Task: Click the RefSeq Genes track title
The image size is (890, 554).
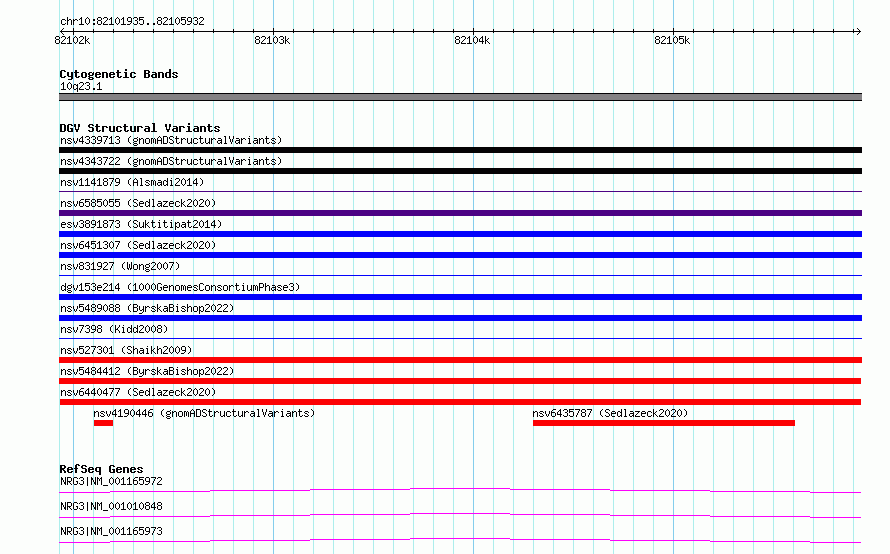Action: pos(102,469)
